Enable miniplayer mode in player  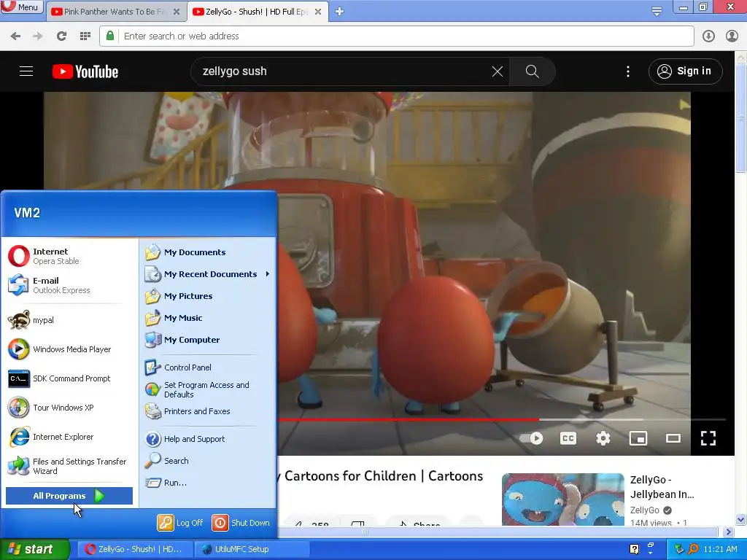point(638,438)
